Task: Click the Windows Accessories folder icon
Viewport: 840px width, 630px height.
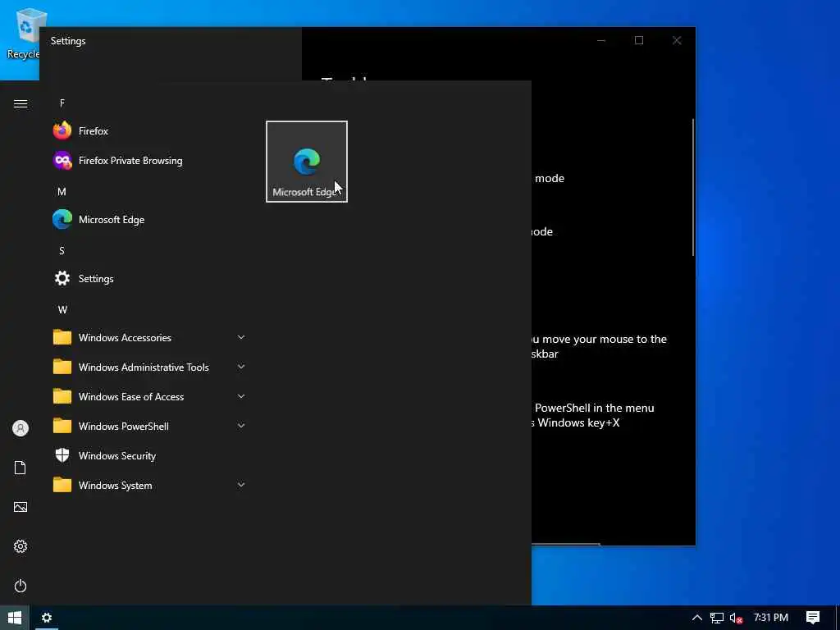Action: 62,337
